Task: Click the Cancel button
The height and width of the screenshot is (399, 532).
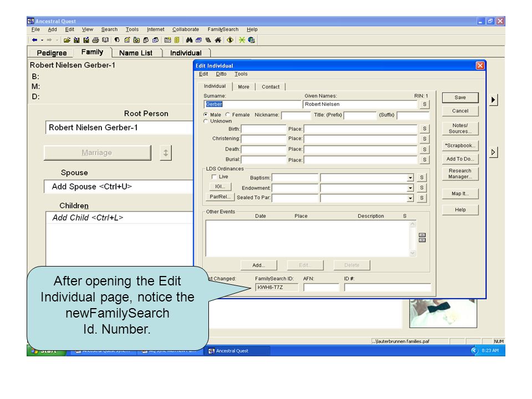Action: click(x=460, y=111)
